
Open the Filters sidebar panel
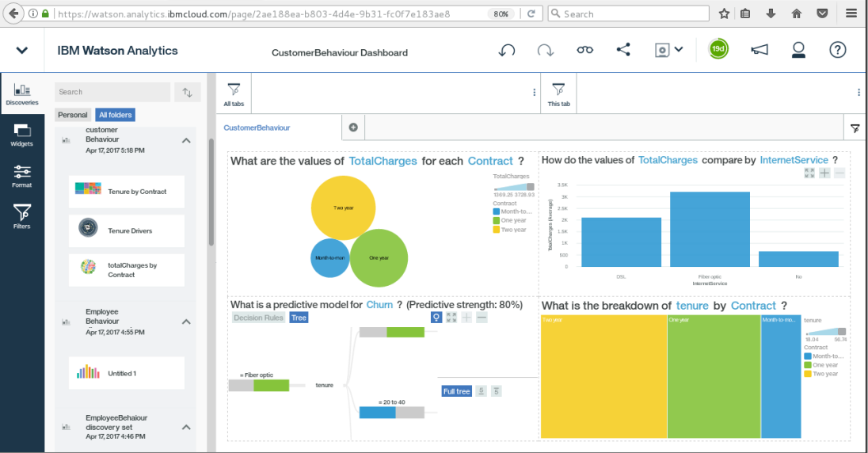[x=22, y=216]
